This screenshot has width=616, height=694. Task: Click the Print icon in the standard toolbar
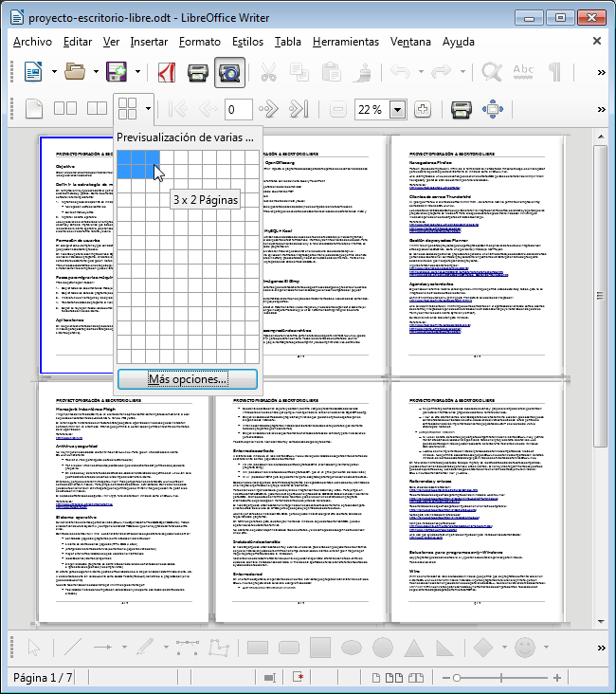pos(197,72)
